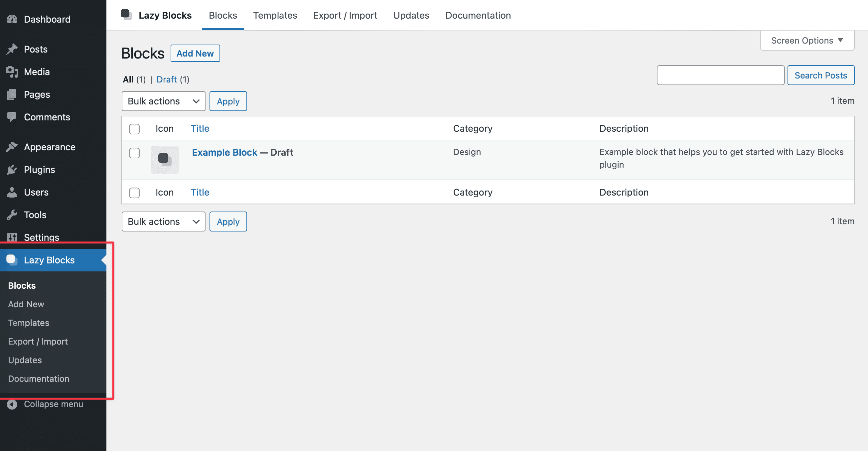
Task: Open Appearance via the brush icon
Action: (12, 146)
